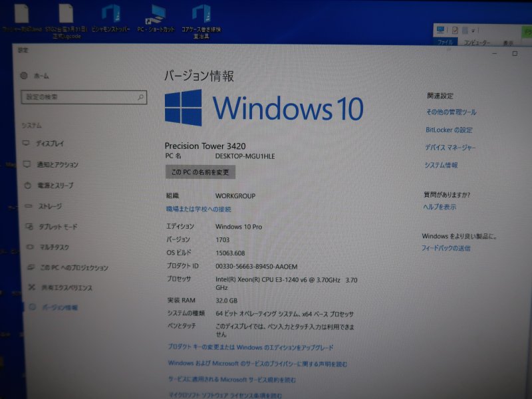Click the 32.0 GB RAM value
The height and width of the screenshot is (399, 532).
coord(226,301)
